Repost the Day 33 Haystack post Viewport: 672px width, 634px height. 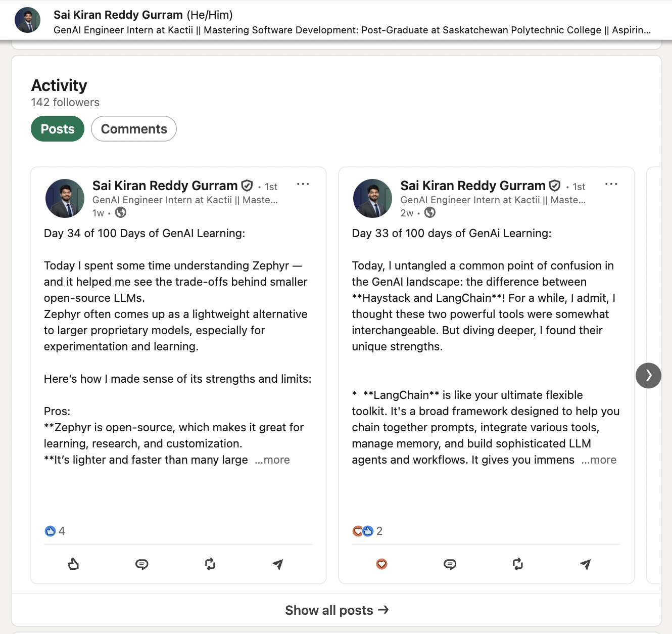[x=517, y=564]
